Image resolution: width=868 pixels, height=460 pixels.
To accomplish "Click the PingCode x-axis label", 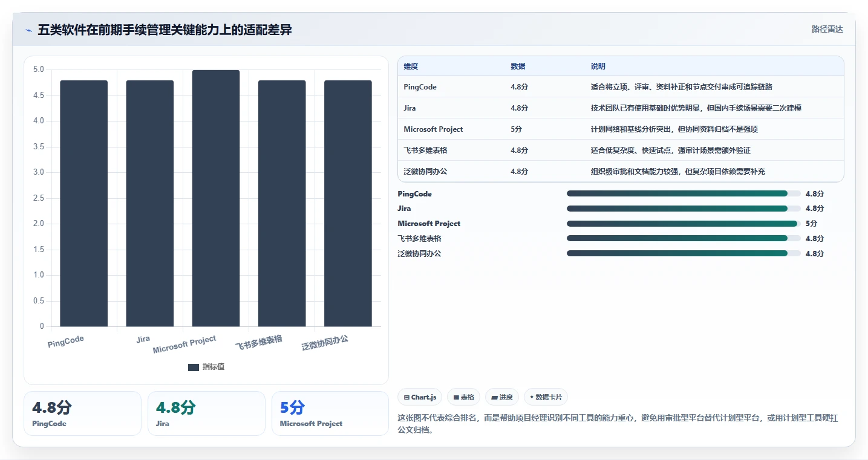I will click(66, 342).
